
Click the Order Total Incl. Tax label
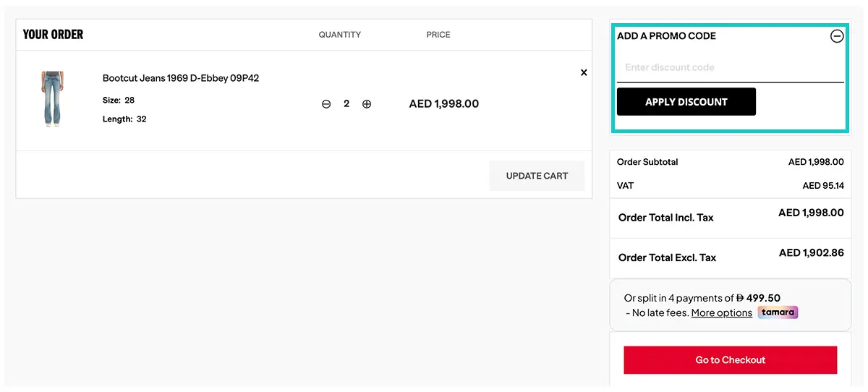[666, 218]
